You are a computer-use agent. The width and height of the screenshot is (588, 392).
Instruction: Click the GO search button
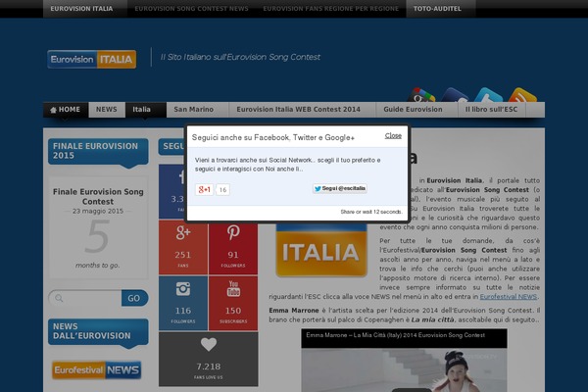click(x=134, y=298)
